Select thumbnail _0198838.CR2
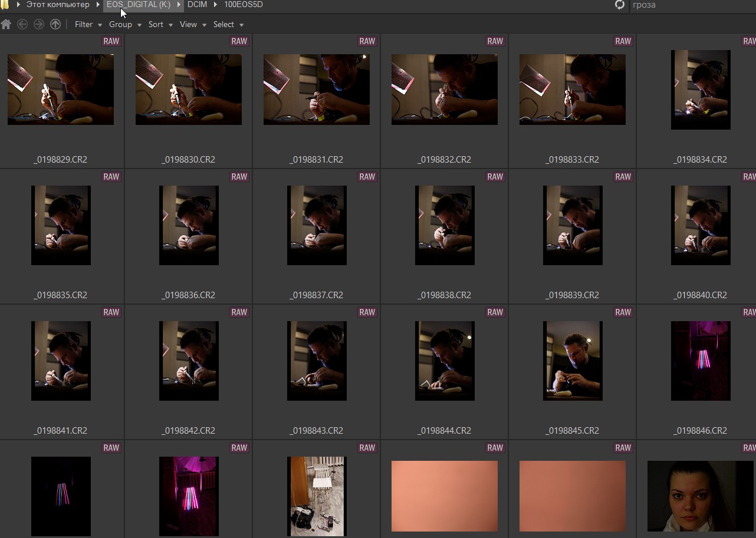This screenshot has width=756, height=538. coord(445,225)
